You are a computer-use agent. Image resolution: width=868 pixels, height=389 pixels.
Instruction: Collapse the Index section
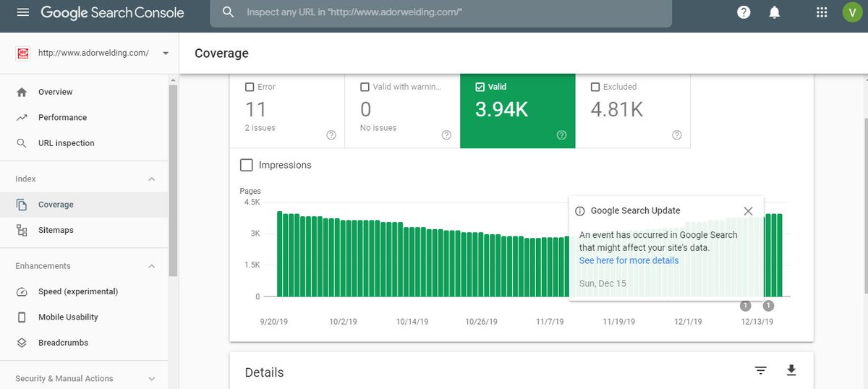tap(152, 179)
